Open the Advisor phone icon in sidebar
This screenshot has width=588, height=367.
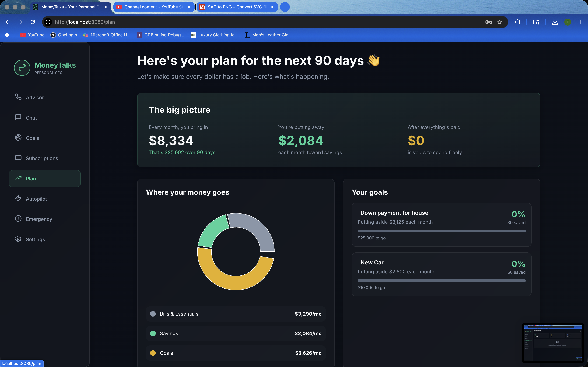pyautogui.click(x=18, y=97)
